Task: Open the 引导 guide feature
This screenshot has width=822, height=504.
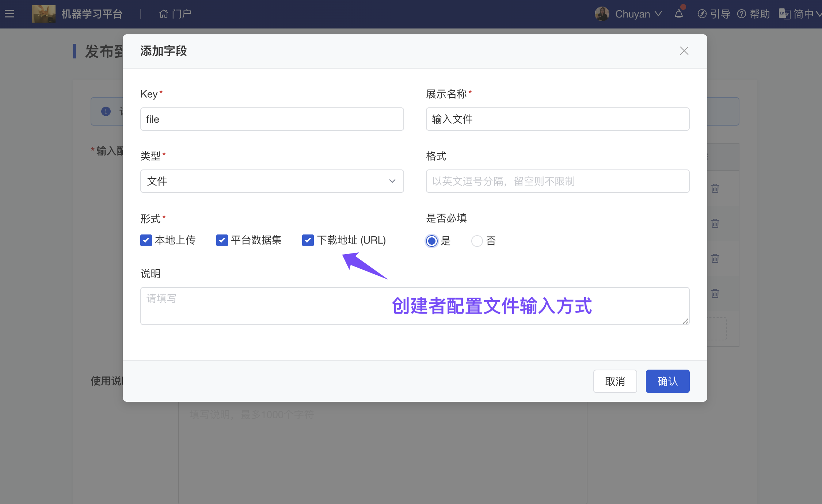Action: [713, 14]
